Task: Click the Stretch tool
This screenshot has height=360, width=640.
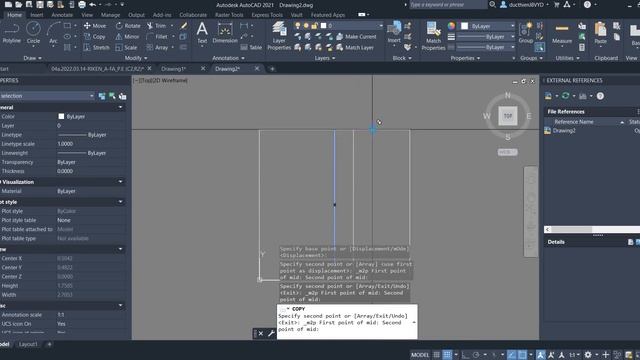Action: click(x=96, y=47)
